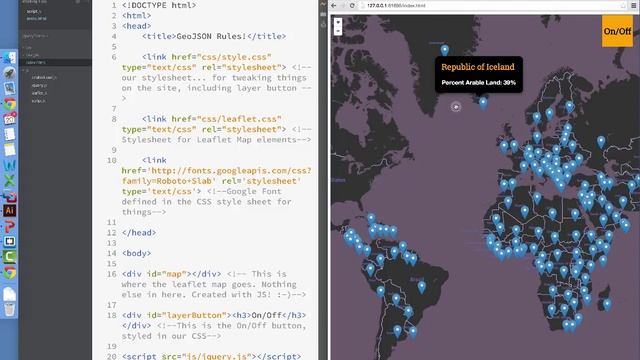640x360 pixels.
Task: Click the <body> tag on line 14
Action: point(136,253)
